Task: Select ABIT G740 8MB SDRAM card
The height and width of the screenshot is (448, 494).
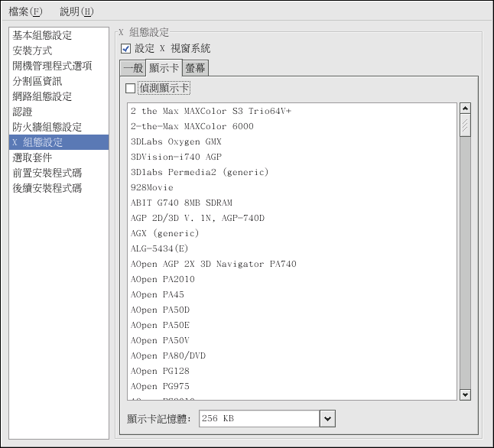Action: point(181,203)
